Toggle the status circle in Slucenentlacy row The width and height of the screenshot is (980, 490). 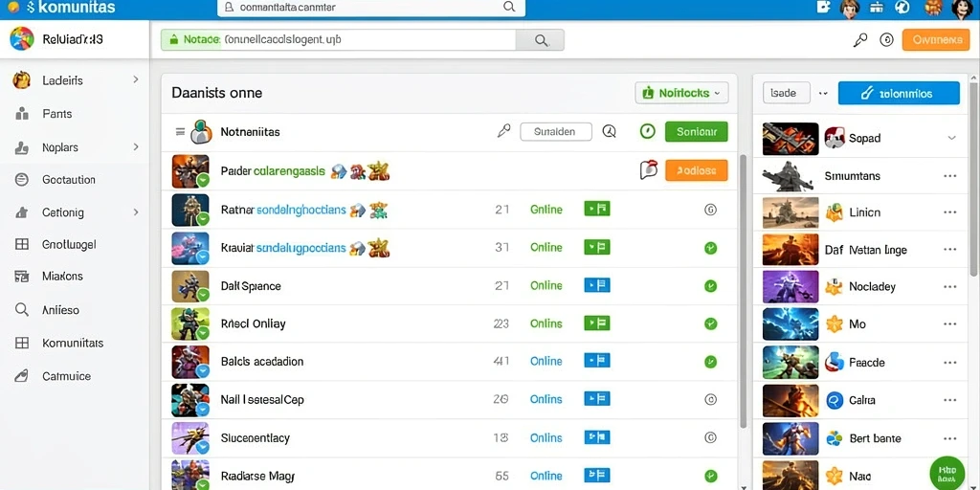click(710, 438)
